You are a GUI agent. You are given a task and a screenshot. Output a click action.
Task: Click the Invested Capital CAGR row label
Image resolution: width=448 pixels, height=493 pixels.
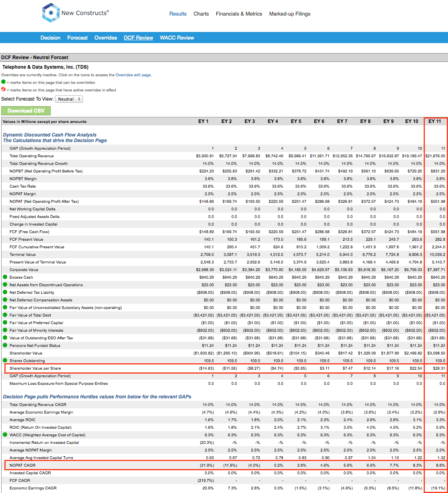30,473
